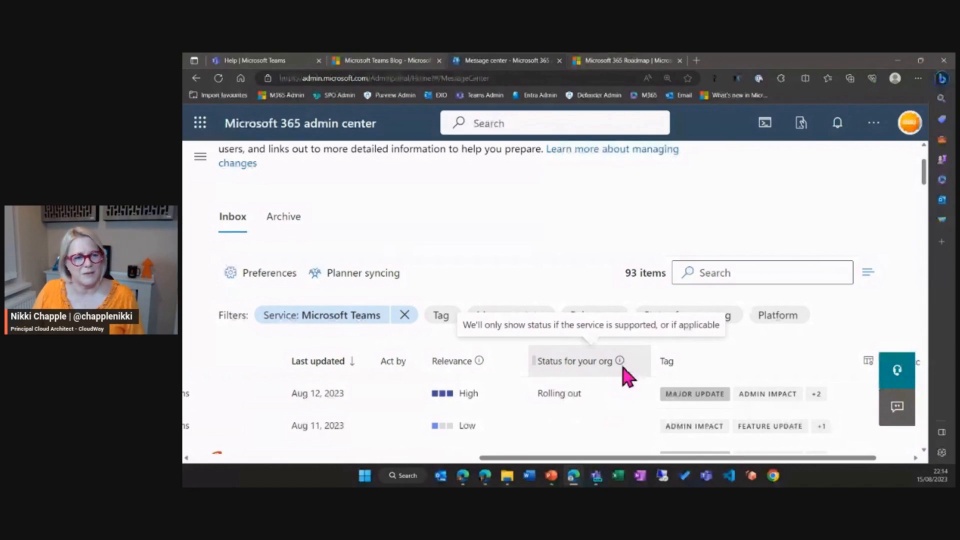Switch to the Inbox tab
This screenshot has height=540, width=960.
tap(233, 216)
